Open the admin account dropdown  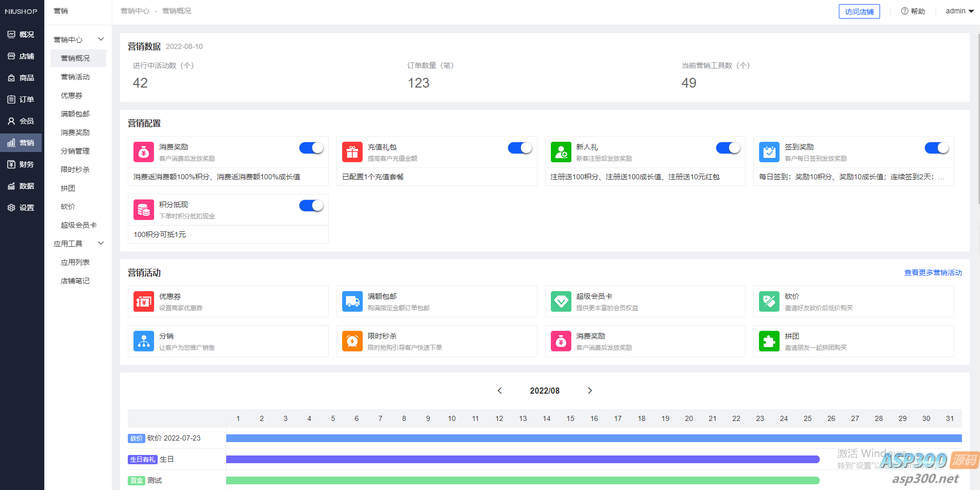959,11
